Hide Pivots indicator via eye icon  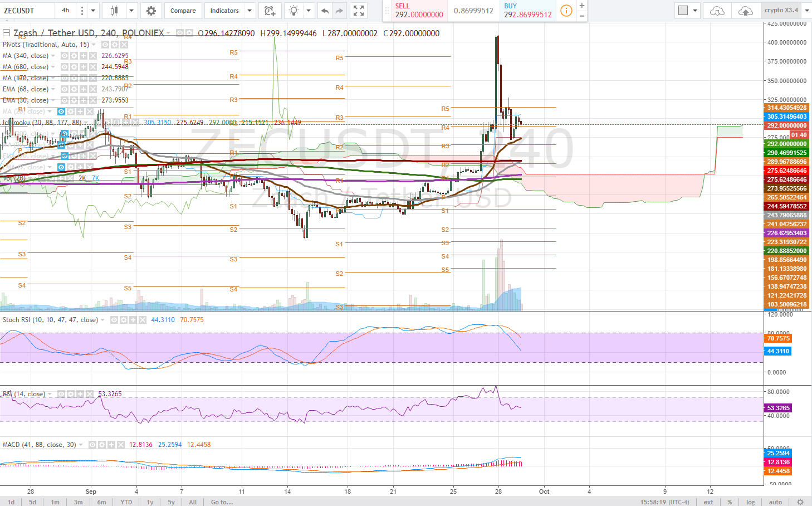[105, 45]
